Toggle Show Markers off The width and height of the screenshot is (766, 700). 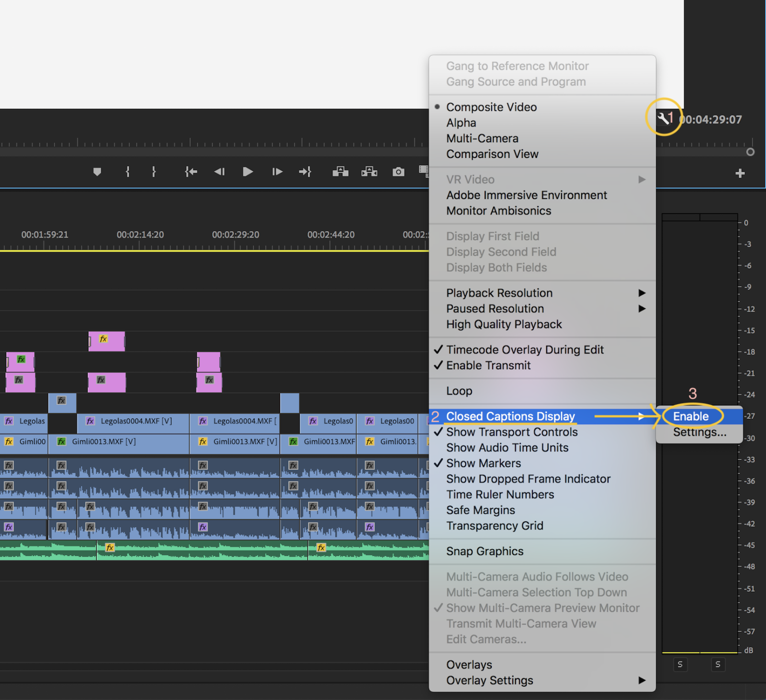click(483, 463)
